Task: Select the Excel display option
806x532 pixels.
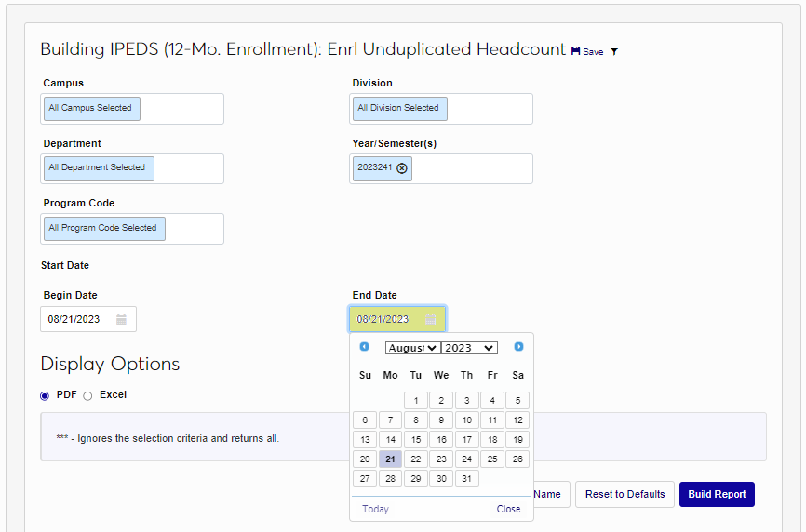Action: tap(87, 395)
